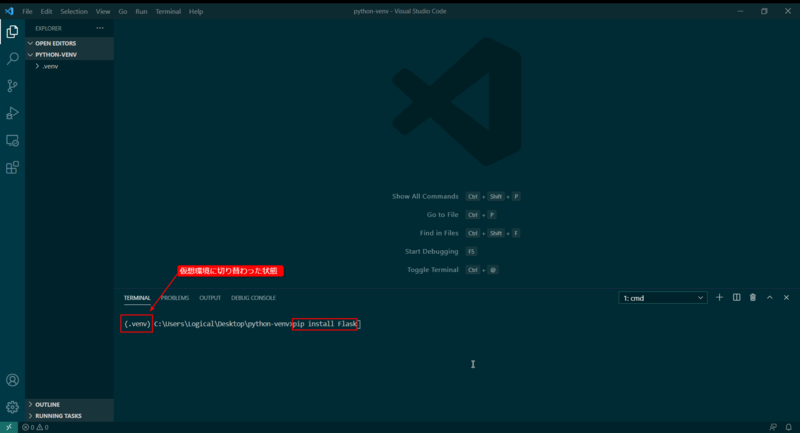
Task: Switch to the TERMINAL tab
Action: [137, 298]
